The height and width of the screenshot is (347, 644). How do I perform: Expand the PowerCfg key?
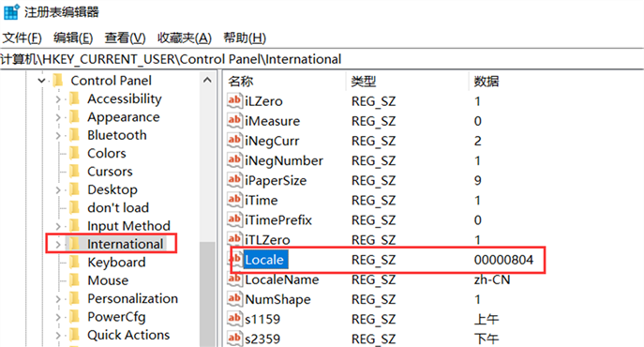(58, 317)
